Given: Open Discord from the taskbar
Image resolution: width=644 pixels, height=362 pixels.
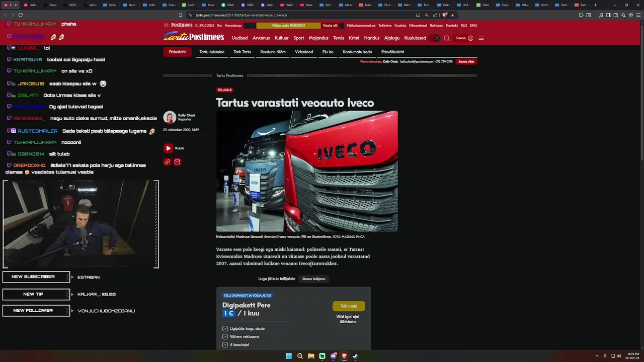Looking at the screenshot, I should click(x=333, y=356).
